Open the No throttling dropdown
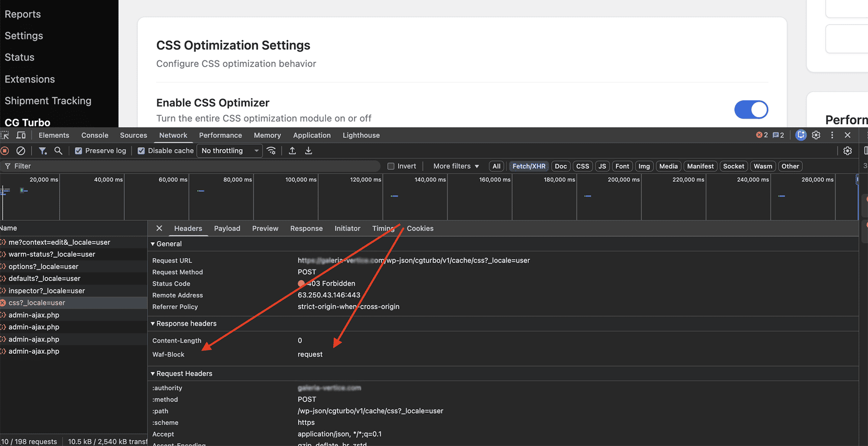This screenshot has width=868, height=446. (230, 151)
